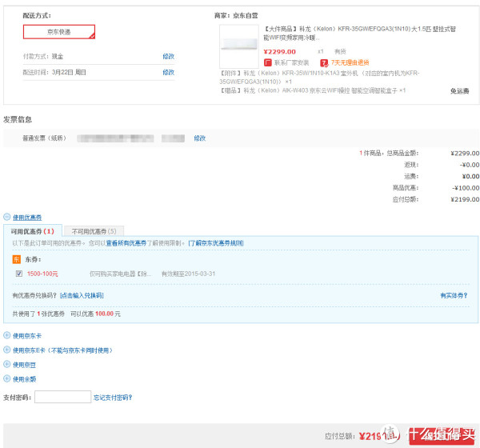The image size is (480, 448).
Task: Click the 1500-100元 coupon label
Action: tap(42, 274)
